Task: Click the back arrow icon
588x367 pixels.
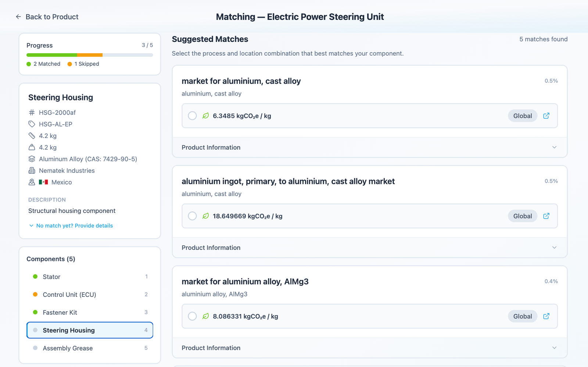Action: [x=18, y=17]
